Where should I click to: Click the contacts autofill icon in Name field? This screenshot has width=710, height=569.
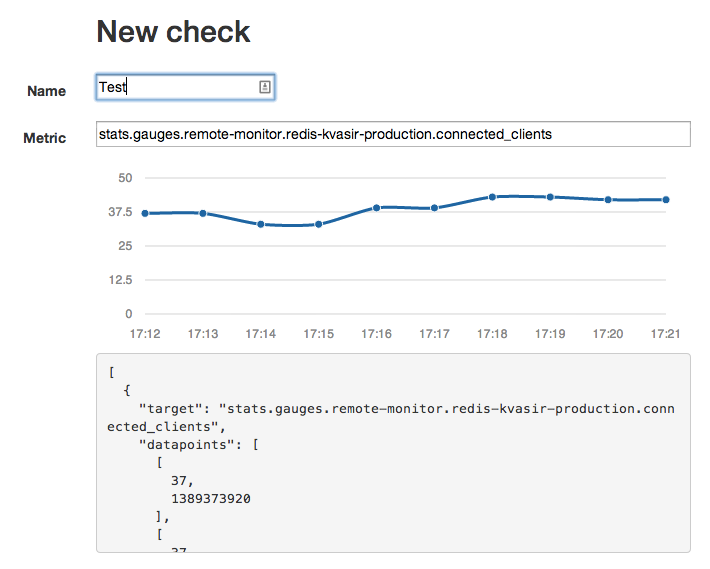(x=265, y=87)
